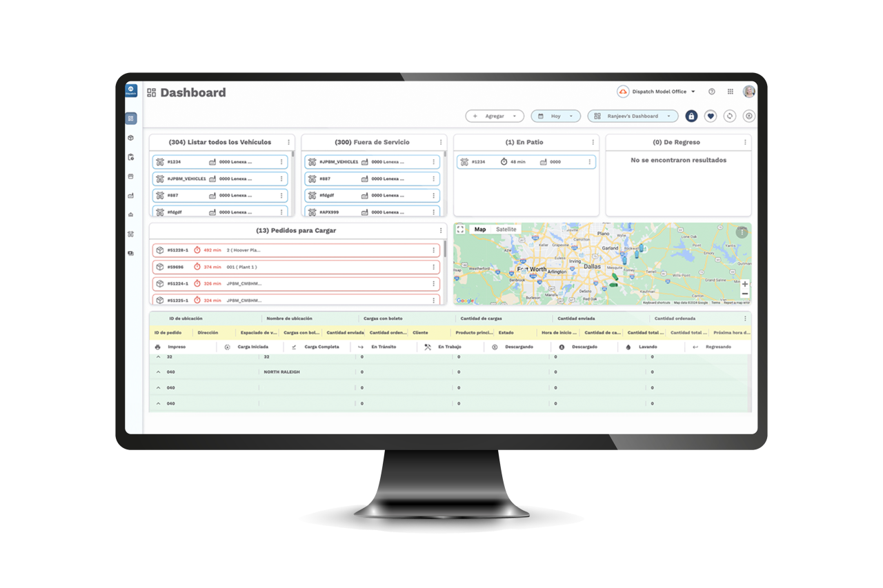Open the help question mark icon
883x588 pixels.
pos(711,91)
